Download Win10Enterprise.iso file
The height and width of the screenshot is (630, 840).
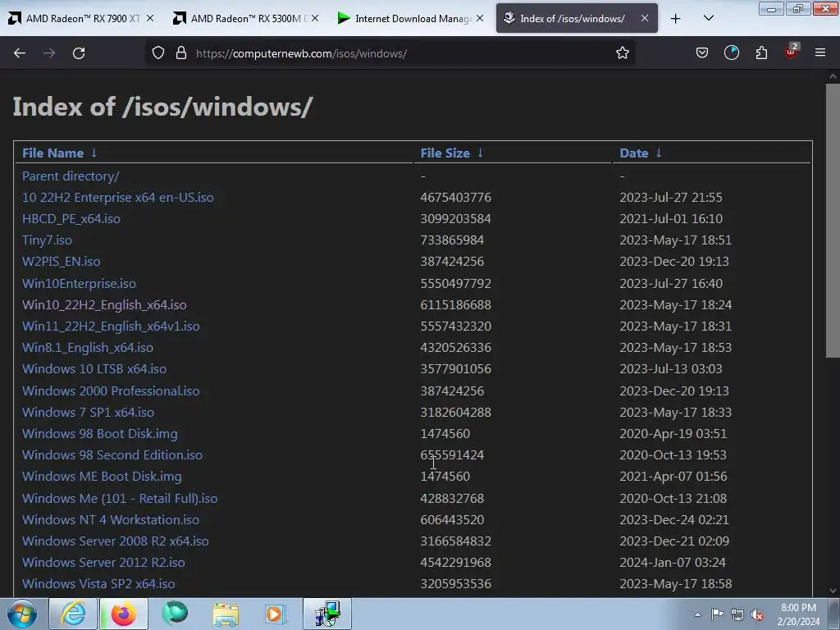point(79,283)
